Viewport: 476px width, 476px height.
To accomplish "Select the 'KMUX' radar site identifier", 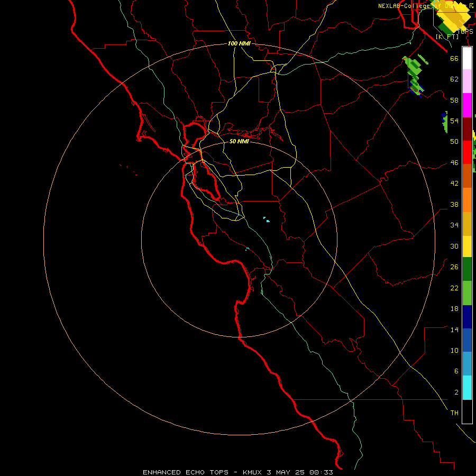I will click(253, 472).
